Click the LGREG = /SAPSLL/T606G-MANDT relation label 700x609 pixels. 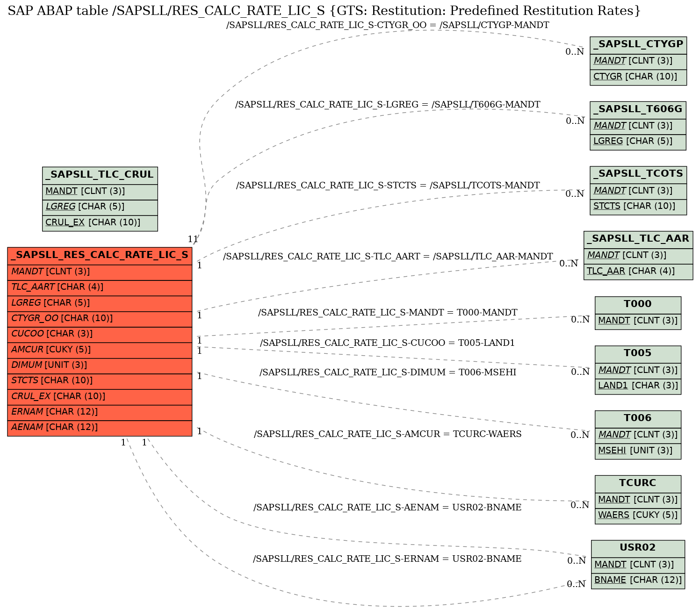(388, 105)
